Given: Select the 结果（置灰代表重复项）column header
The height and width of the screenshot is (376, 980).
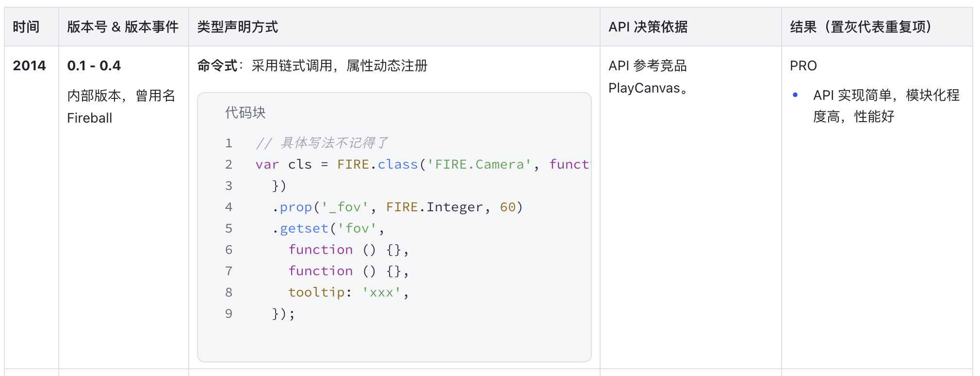Looking at the screenshot, I should click(861, 27).
